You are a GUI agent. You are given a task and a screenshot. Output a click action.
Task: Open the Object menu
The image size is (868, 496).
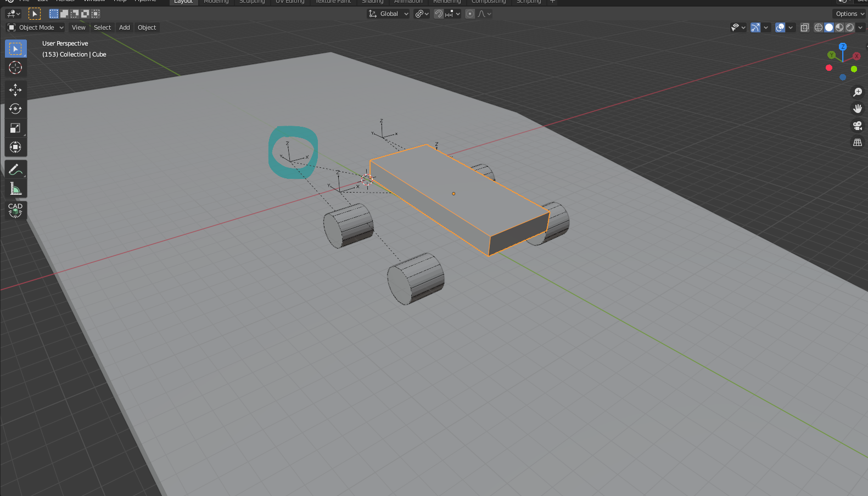coord(147,27)
